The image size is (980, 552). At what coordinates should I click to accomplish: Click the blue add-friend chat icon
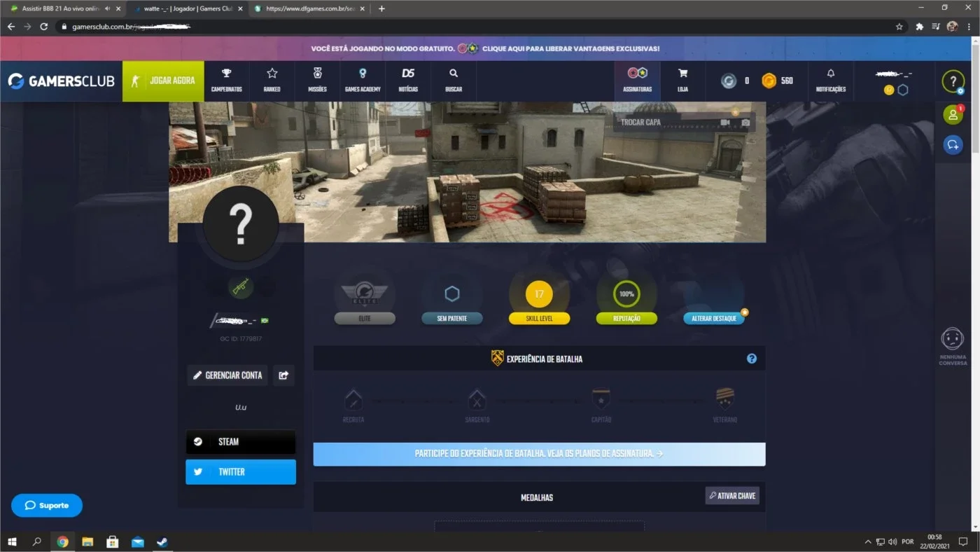click(x=953, y=145)
